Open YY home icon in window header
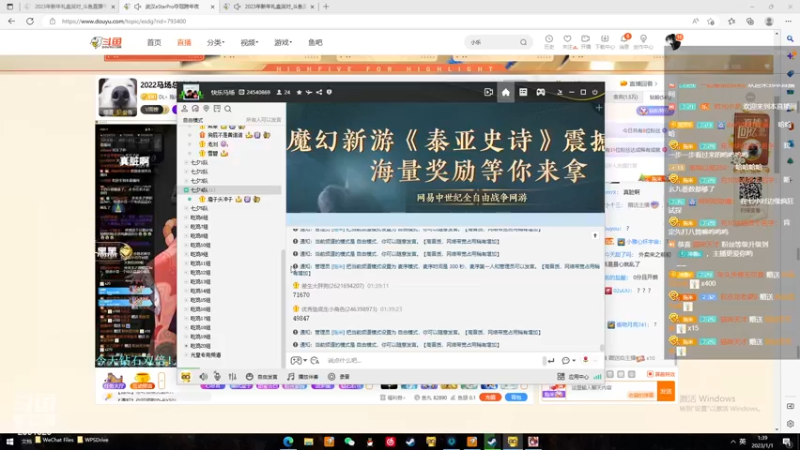800x450 pixels. tap(506, 92)
